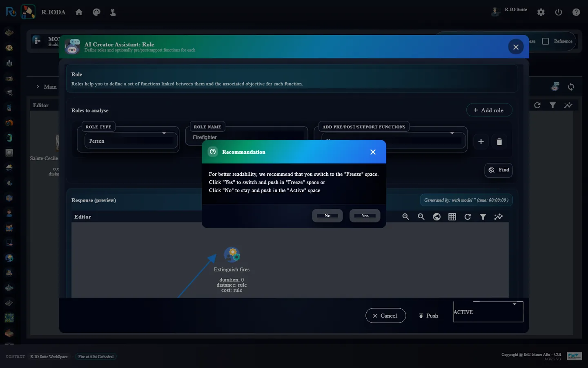Open the help question mark icon

(576, 12)
